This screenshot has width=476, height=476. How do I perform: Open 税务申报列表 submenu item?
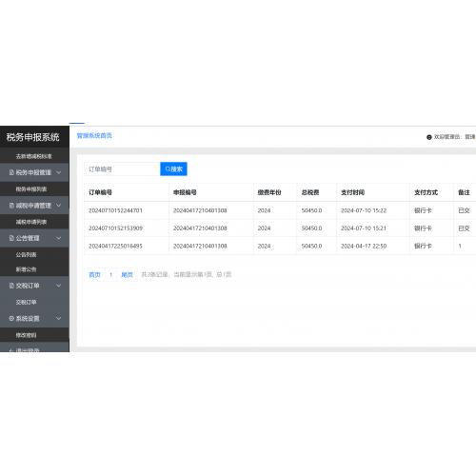31,189
